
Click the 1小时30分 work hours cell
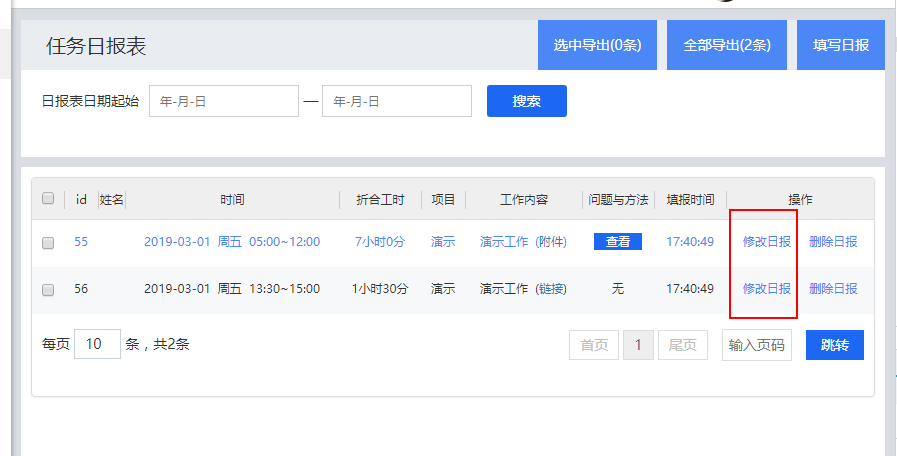[380, 288]
